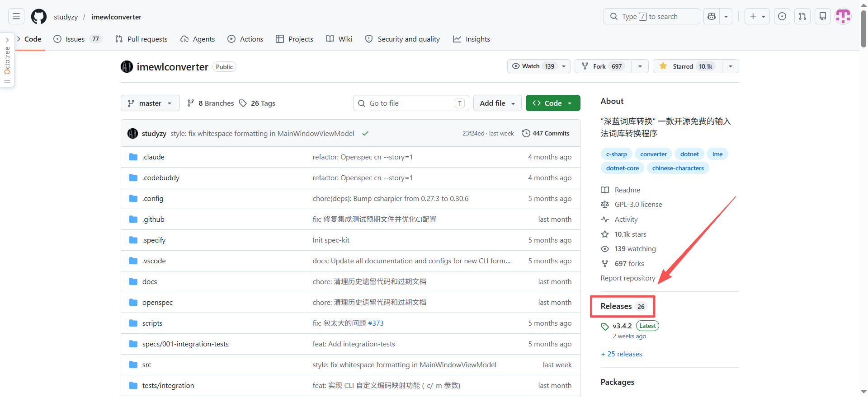The image size is (868, 397).
Task: Open the docs folder icon
Action: 133,282
